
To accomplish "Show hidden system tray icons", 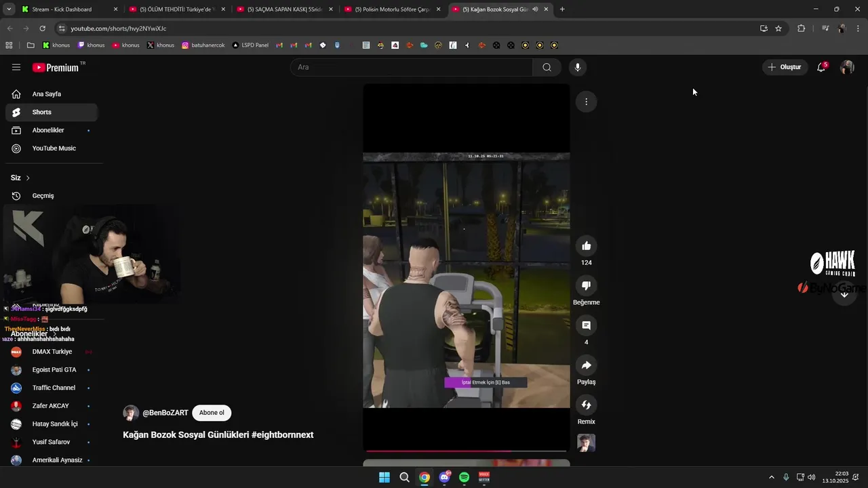I will [771, 477].
